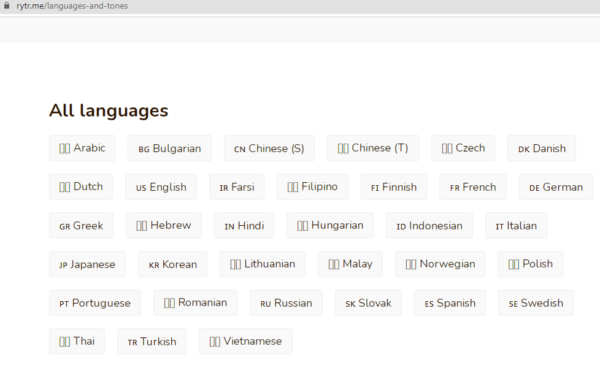Screen dimensions: 600x376
Task: Select the Bulgarian language chip
Action: click(x=170, y=148)
